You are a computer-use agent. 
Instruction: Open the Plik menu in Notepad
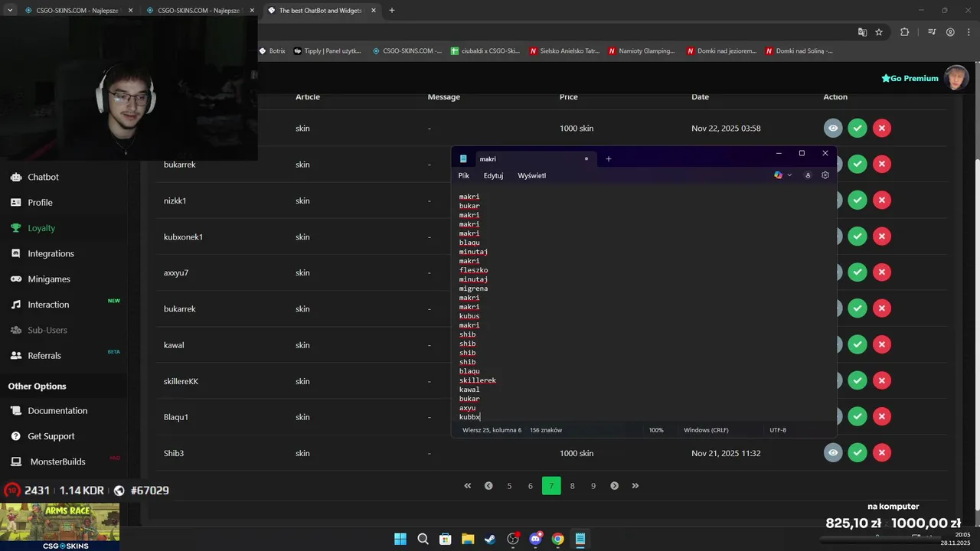(x=464, y=175)
